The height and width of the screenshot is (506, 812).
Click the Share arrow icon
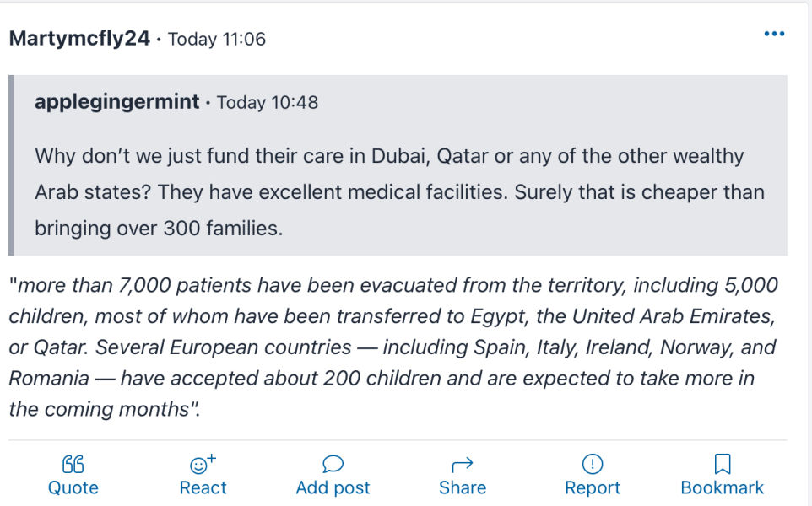463,463
